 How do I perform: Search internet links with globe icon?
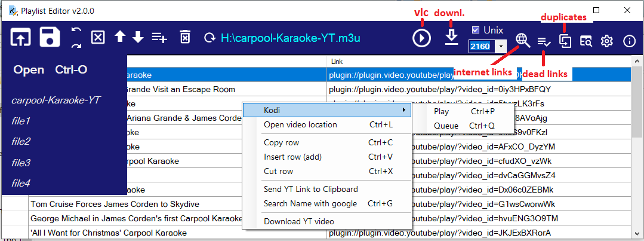click(x=523, y=40)
